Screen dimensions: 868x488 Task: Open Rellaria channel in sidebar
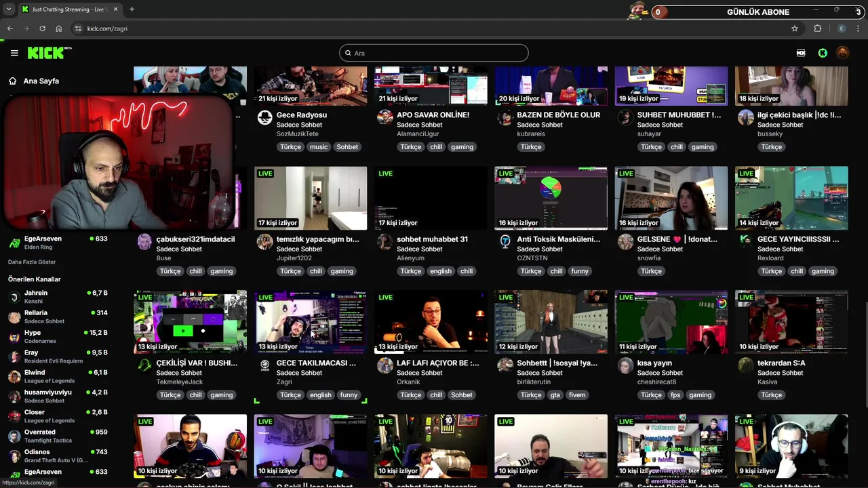click(x=58, y=317)
